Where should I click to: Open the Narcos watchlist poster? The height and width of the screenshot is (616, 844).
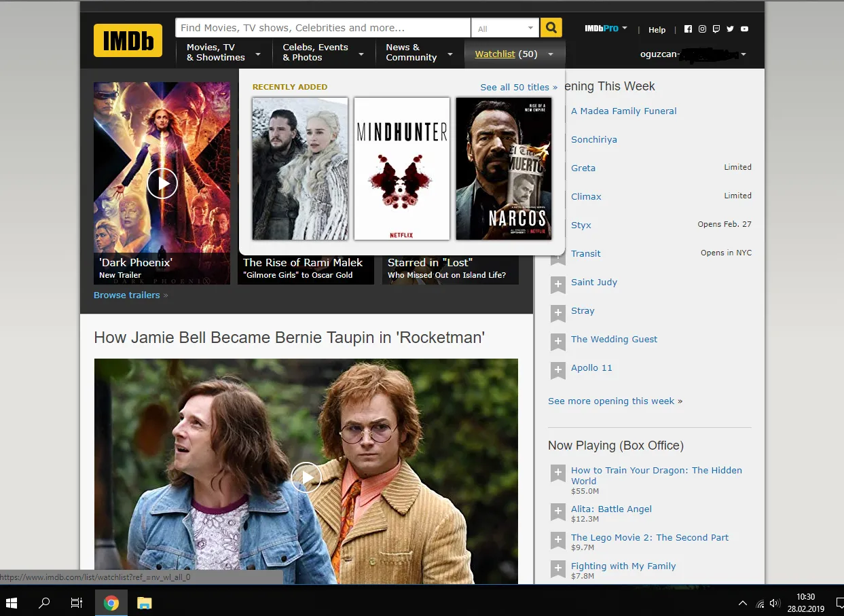tap(504, 168)
